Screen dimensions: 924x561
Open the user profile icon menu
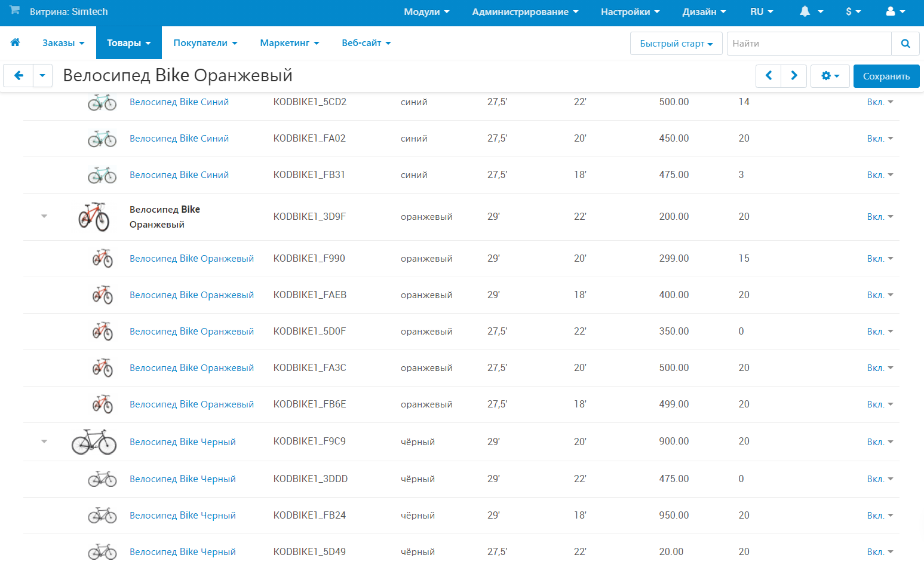tap(895, 11)
